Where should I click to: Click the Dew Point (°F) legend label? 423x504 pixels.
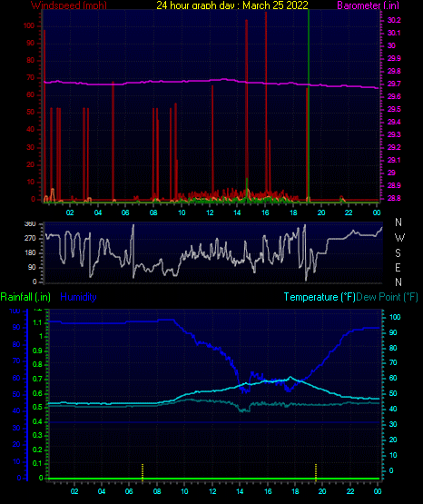(387, 297)
